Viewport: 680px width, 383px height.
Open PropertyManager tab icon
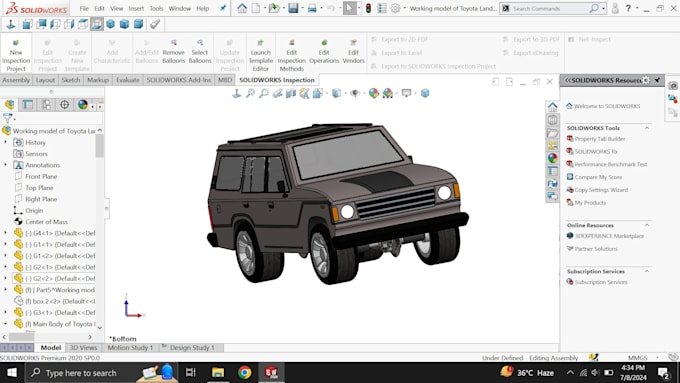[27, 105]
